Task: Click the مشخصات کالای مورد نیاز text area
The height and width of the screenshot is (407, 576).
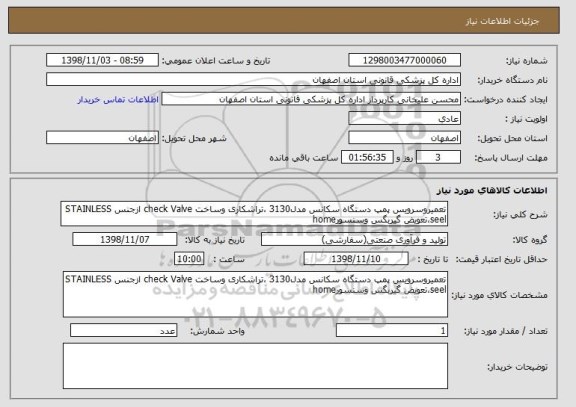Action: click(x=255, y=294)
